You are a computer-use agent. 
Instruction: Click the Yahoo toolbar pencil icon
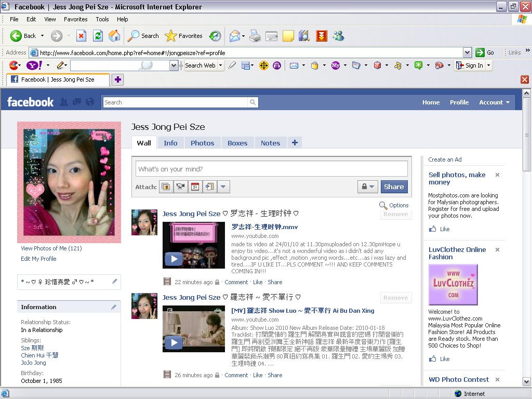pyautogui.click(x=60, y=65)
